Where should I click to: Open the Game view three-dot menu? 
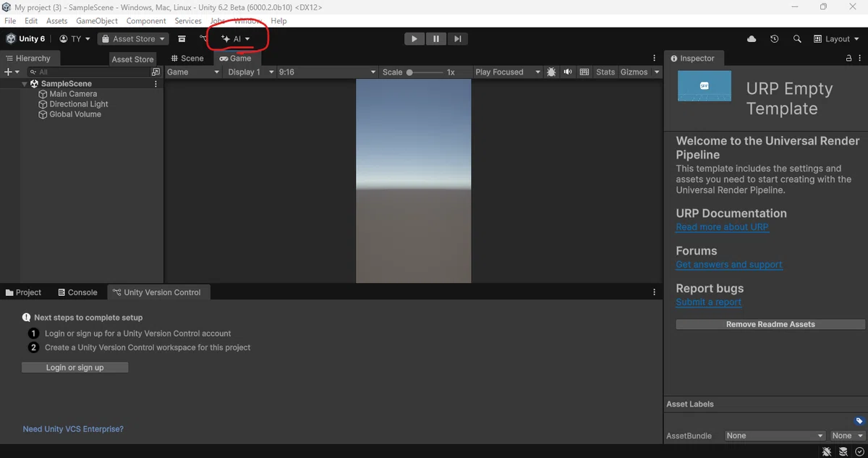coord(655,59)
